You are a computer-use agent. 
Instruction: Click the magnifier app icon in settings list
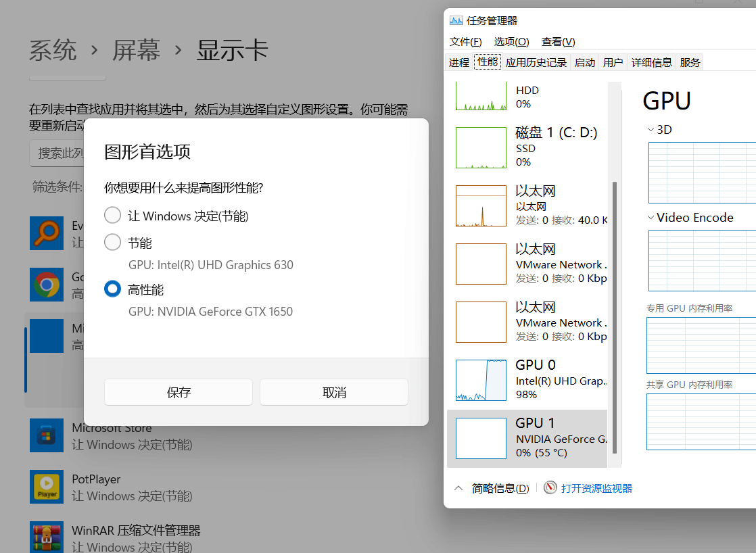(x=47, y=233)
